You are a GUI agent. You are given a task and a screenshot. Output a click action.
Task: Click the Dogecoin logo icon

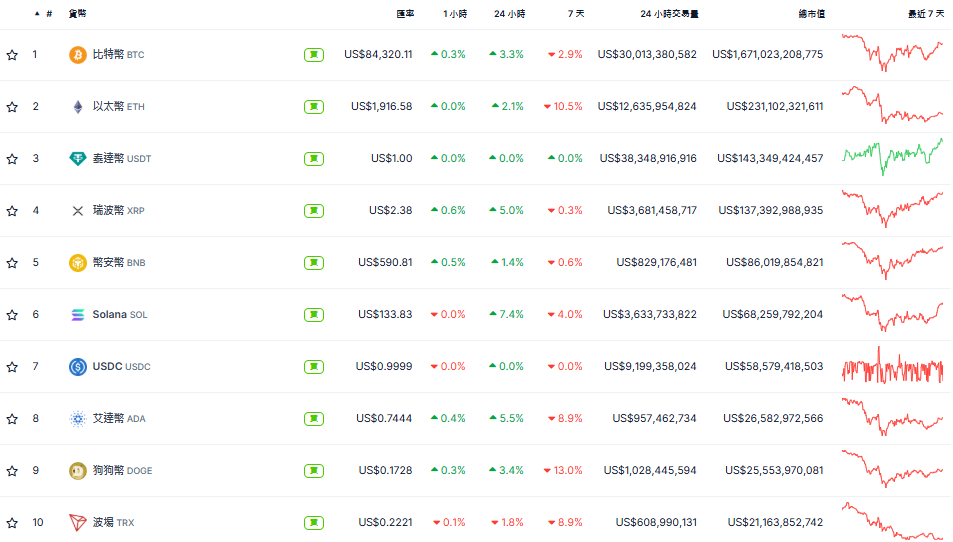(x=77, y=471)
